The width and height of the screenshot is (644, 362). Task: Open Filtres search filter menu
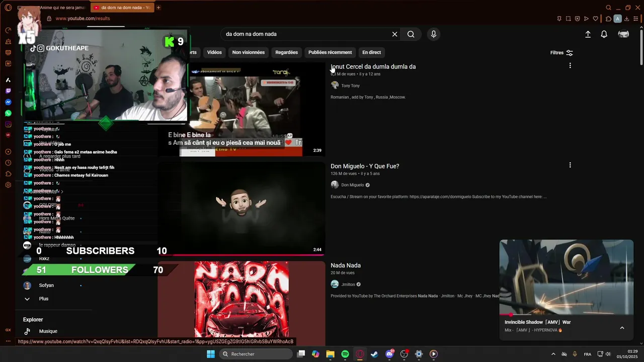(561, 53)
